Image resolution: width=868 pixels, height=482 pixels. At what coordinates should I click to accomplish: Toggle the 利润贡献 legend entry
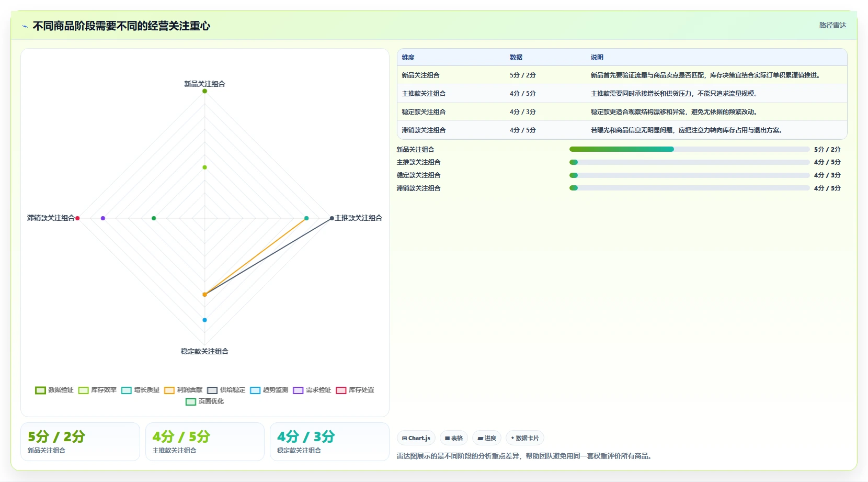click(x=183, y=390)
